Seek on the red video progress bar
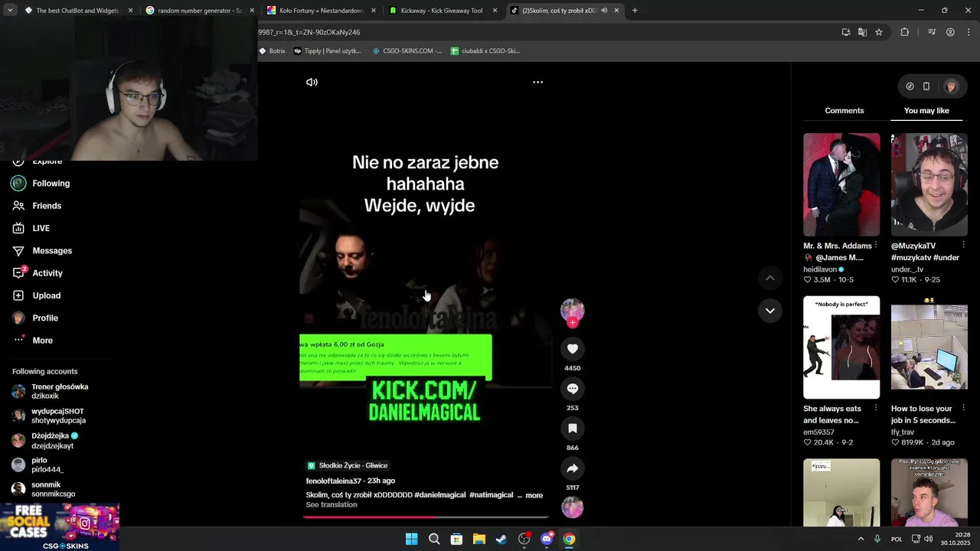The width and height of the screenshot is (980, 551). click(426, 517)
